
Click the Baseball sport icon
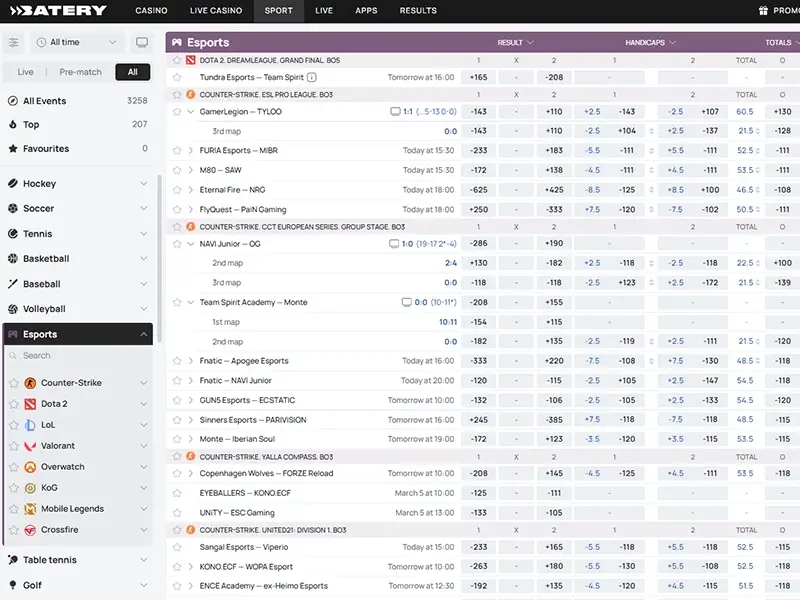[x=13, y=284]
